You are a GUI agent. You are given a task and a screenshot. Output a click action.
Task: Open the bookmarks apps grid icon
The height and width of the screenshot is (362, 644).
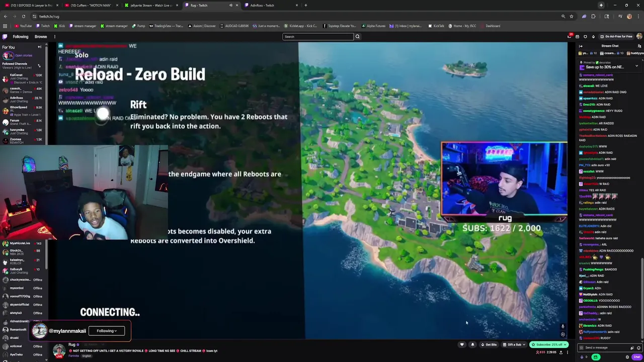(5, 26)
